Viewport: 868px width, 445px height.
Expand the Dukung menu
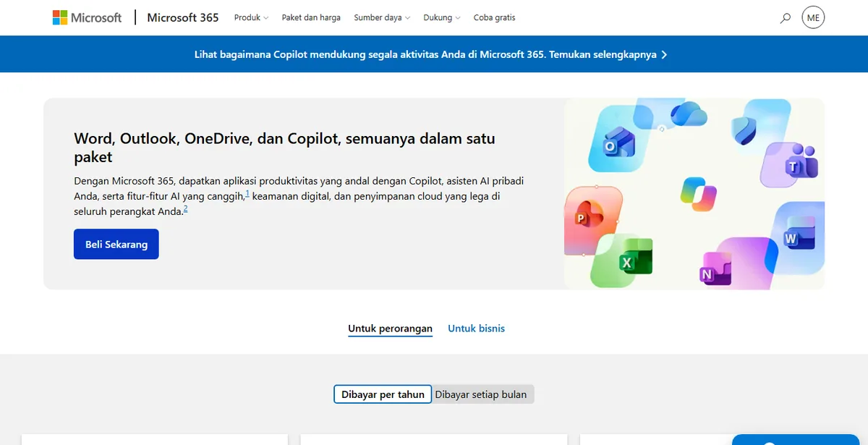(442, 17)
